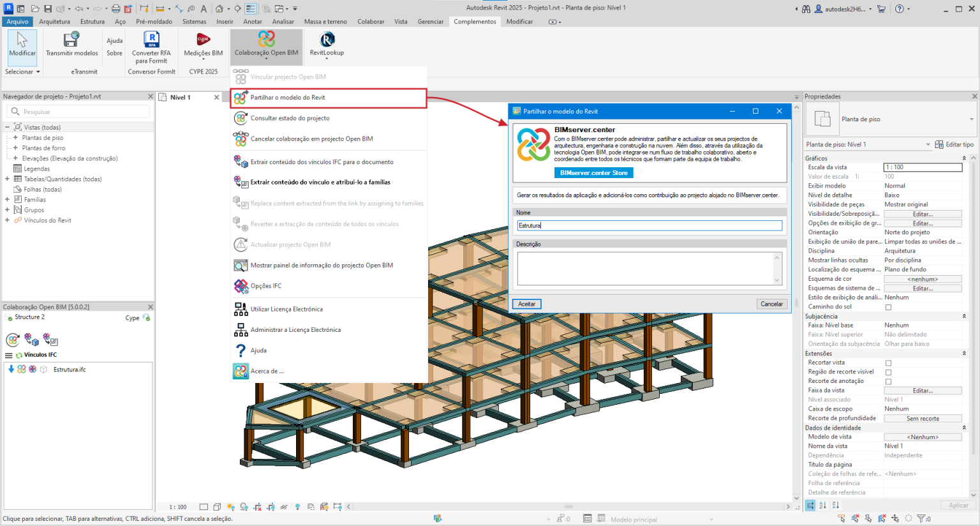Click the Aceitar button in dialog
The height and width of the screenshot is (526, 980).
point(527,304)
